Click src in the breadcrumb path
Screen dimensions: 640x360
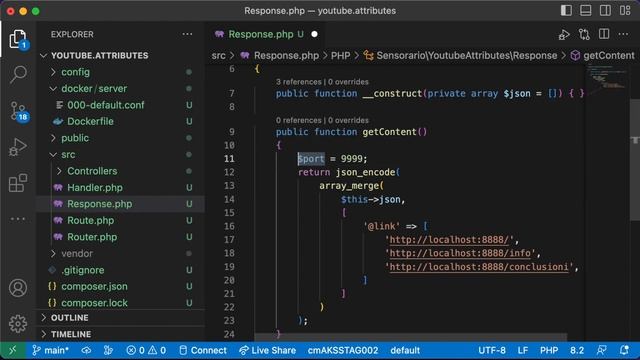(218, 56)
